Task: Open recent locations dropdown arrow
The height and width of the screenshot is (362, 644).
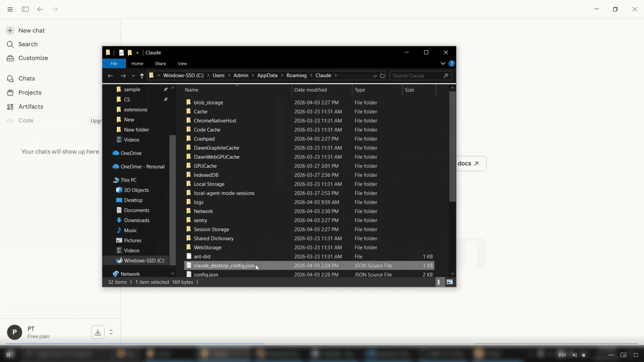Action: (x=133, y=76)
